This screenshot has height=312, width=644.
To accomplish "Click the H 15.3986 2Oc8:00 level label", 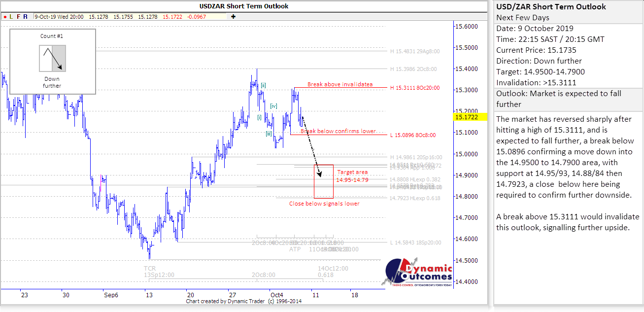I will [x=413, y=69].
